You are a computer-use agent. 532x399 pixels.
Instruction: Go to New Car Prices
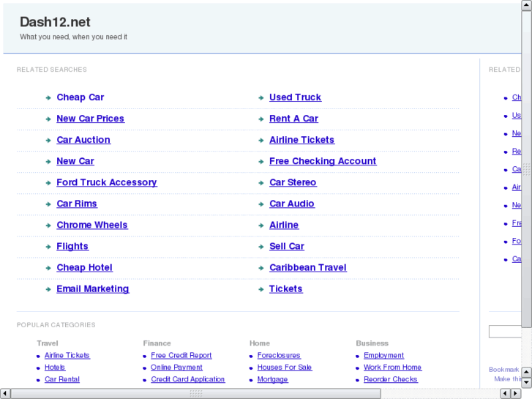tap(90, 119)
